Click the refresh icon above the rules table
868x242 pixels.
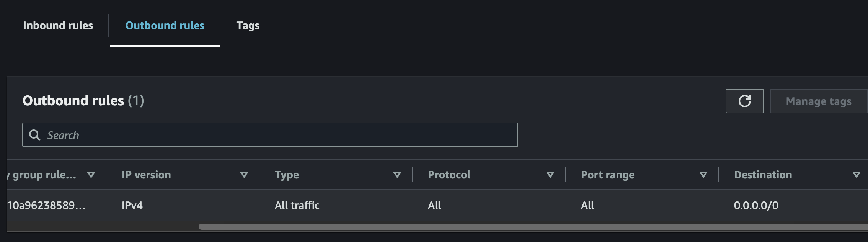point(744,101)
